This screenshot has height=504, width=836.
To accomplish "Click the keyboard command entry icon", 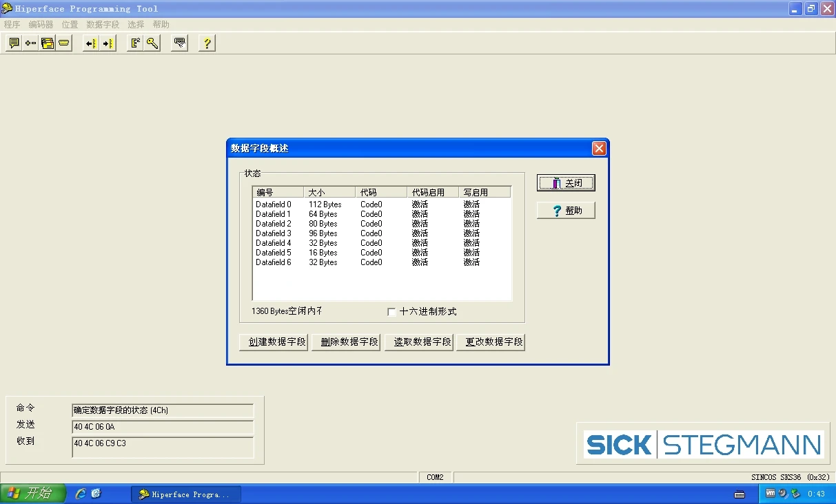I will click(x=179, y=43).
